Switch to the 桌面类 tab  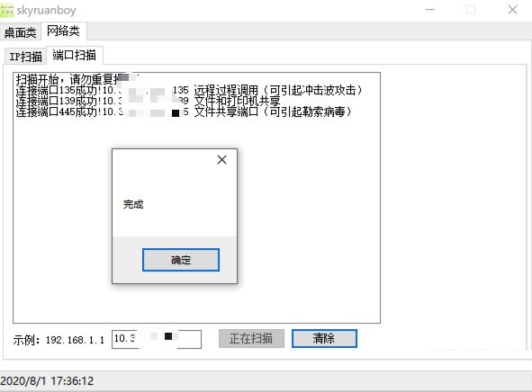(20, 32)
